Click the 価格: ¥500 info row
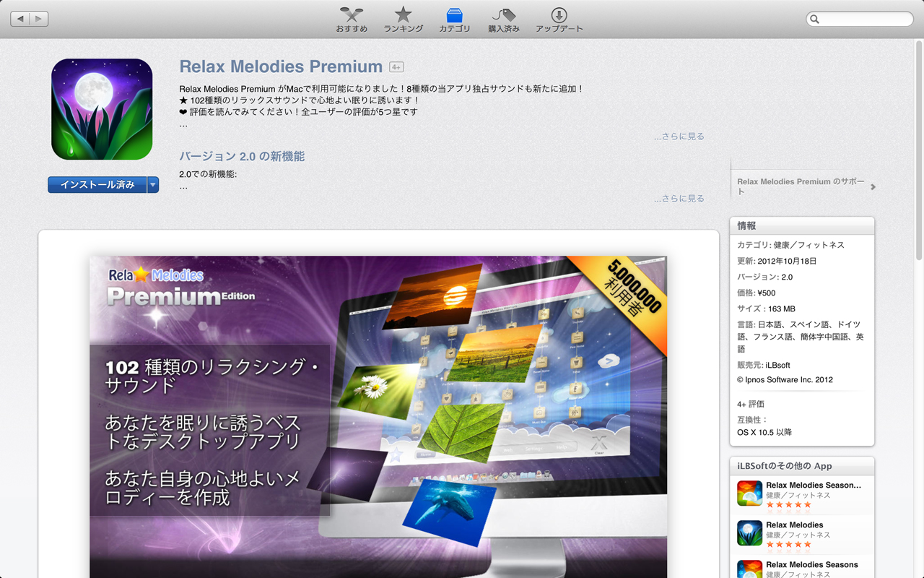The width and height of the screenshot is (924, 578). (757, 293)
